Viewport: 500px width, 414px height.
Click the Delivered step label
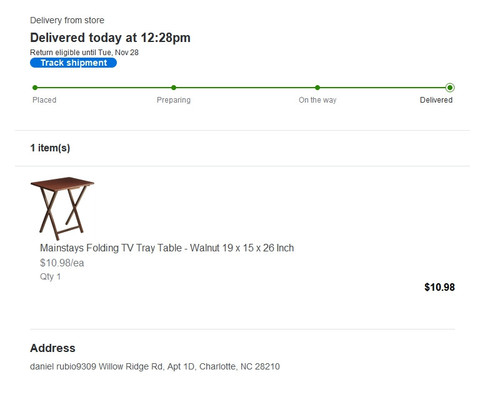coord(436,100)
